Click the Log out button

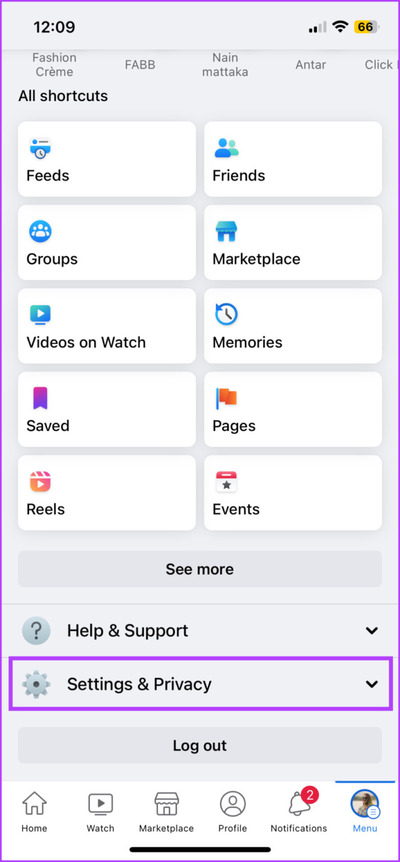click(x=200, y=745)
